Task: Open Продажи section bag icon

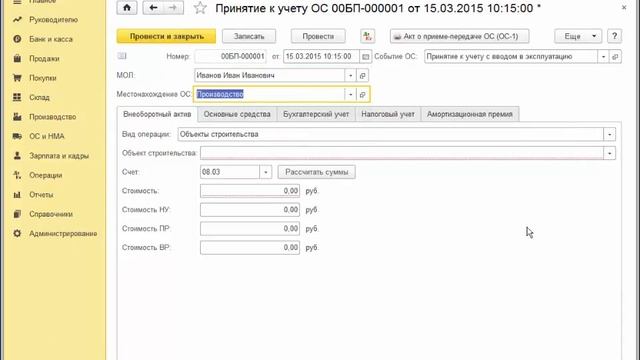Action: point(17,58)
